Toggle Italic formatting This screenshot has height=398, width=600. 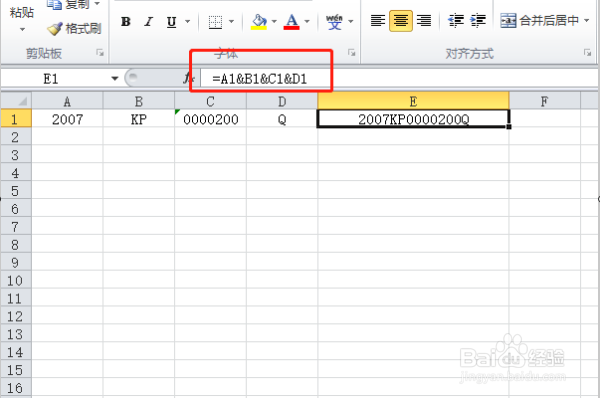click(x=148, y=21)
